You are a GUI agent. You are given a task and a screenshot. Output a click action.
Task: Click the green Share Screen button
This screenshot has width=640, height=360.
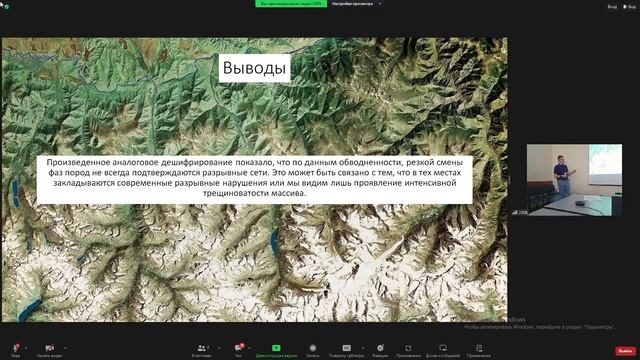coord(276,350)
